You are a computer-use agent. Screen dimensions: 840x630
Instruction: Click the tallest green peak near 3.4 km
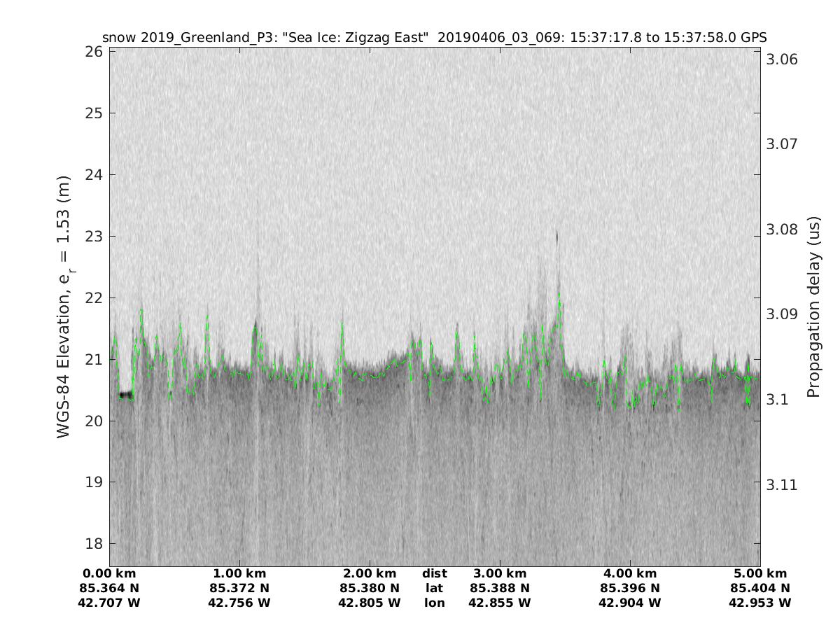[x=559, y=295]
